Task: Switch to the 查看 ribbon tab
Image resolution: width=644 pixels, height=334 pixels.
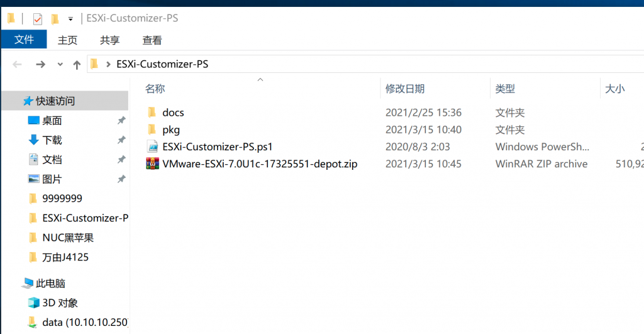Action: 152,40
